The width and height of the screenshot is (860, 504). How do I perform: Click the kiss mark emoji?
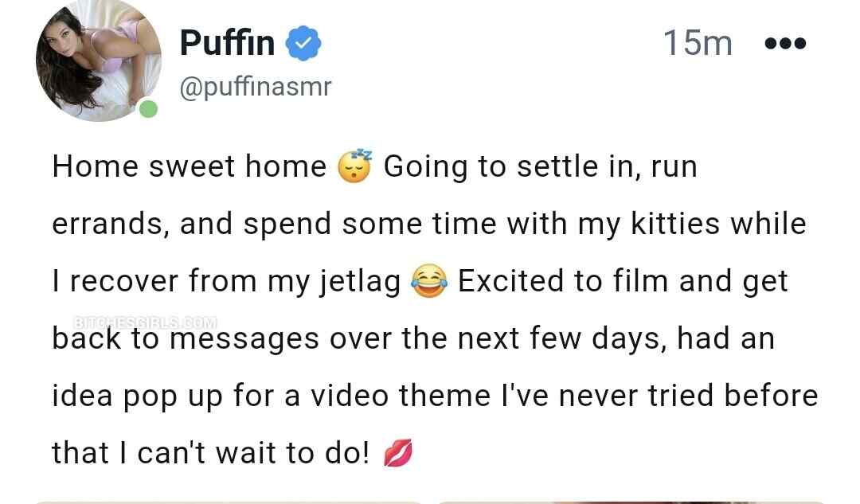tap(397, 454)
